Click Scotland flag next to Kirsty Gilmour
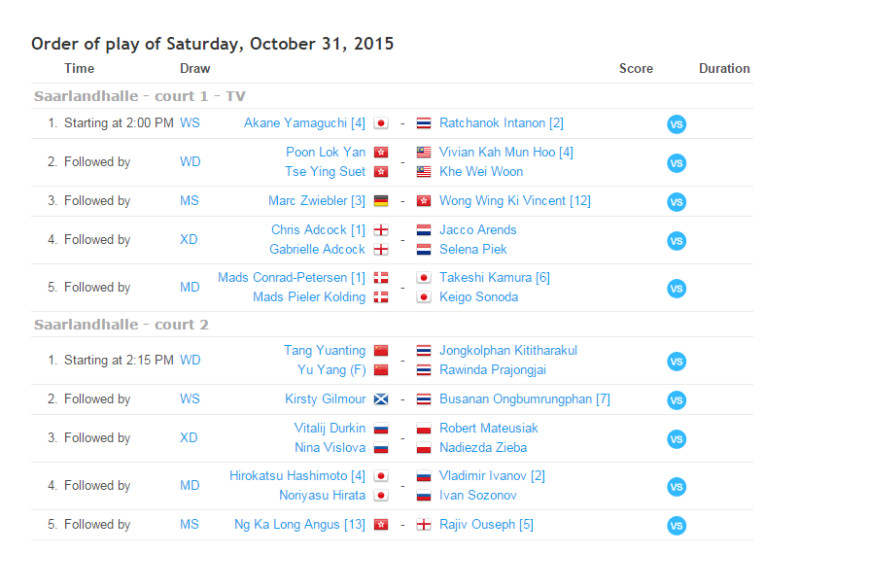The image size is (869, 588). (x=380, y=399)
